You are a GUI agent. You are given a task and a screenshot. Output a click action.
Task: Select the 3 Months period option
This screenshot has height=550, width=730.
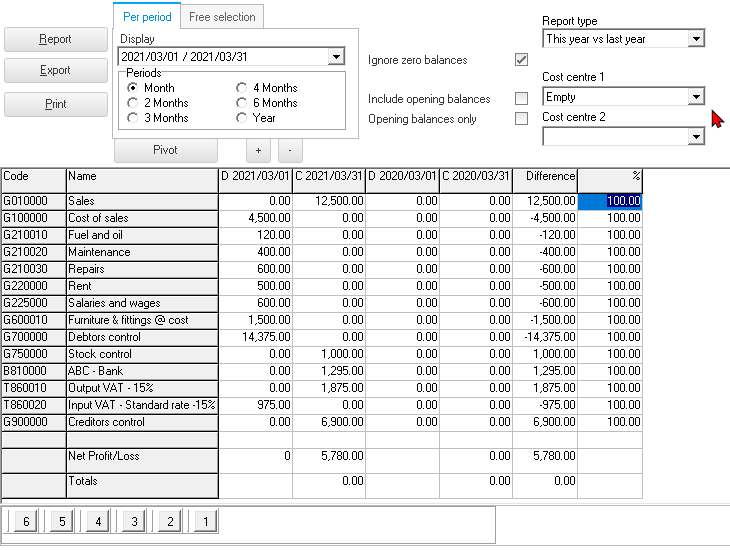pos(134,118)
